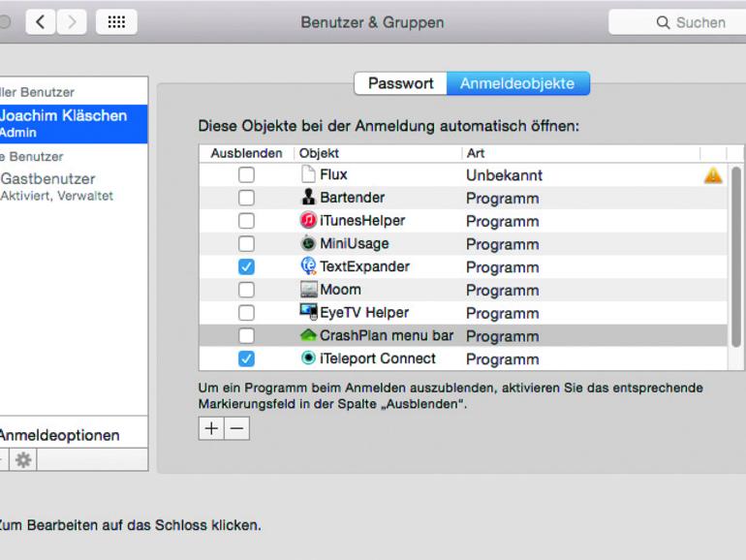Toggle the Ausblenden checkbox for CrashPlan menu bar
This screenshot has height=560, width=746.
tap(246, 336)
